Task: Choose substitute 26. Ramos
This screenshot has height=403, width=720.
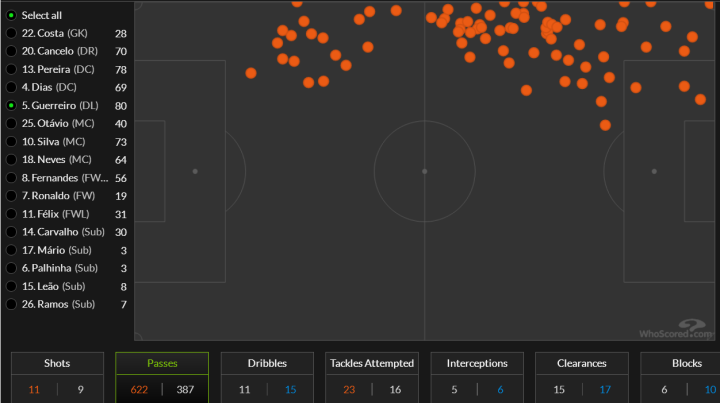Action: [11, 303]
